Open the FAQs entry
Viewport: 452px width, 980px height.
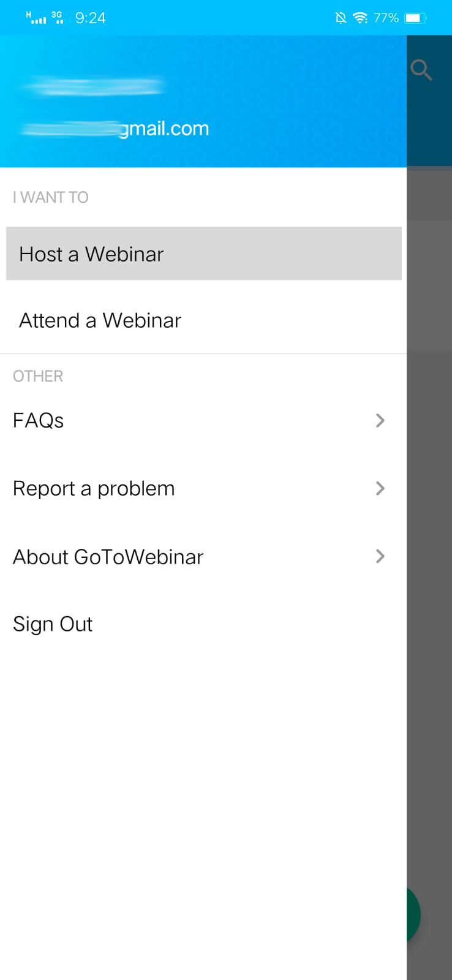click(39, 421)
